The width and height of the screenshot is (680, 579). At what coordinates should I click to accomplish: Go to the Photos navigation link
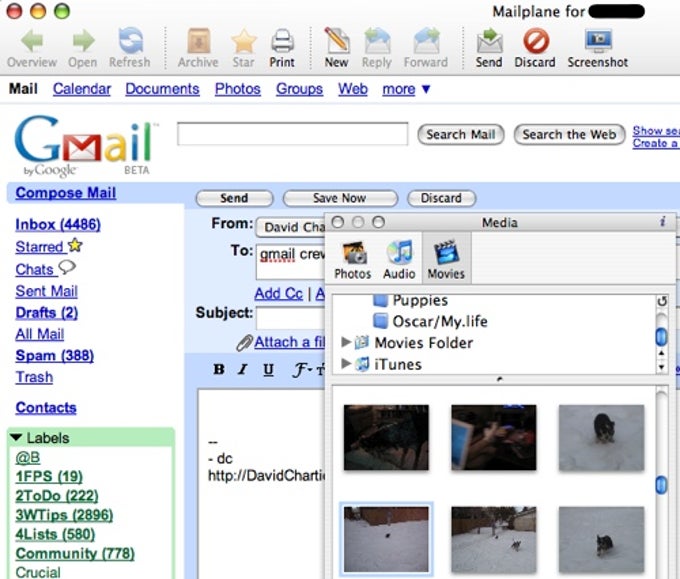pyautogui.click(x=238, y=89)
